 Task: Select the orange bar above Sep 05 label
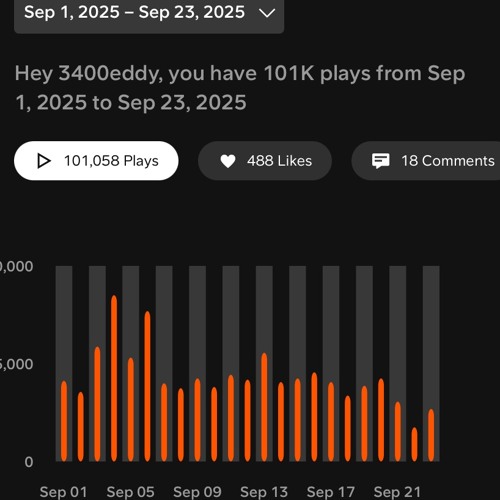pyautogui.click(x=131, y=410)
